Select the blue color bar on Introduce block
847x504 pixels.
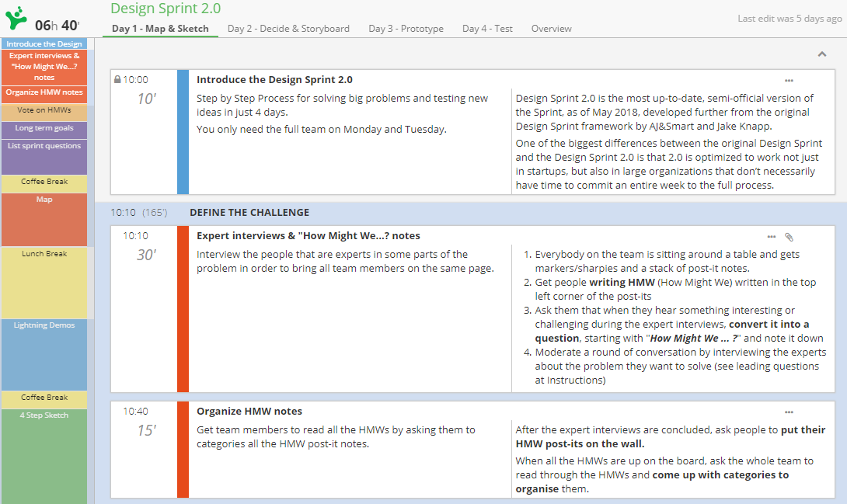(183, 131)
